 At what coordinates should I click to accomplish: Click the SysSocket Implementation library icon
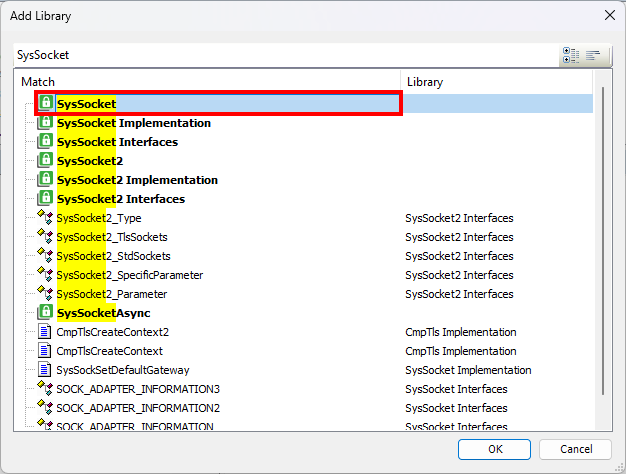[x=45, y=122]
